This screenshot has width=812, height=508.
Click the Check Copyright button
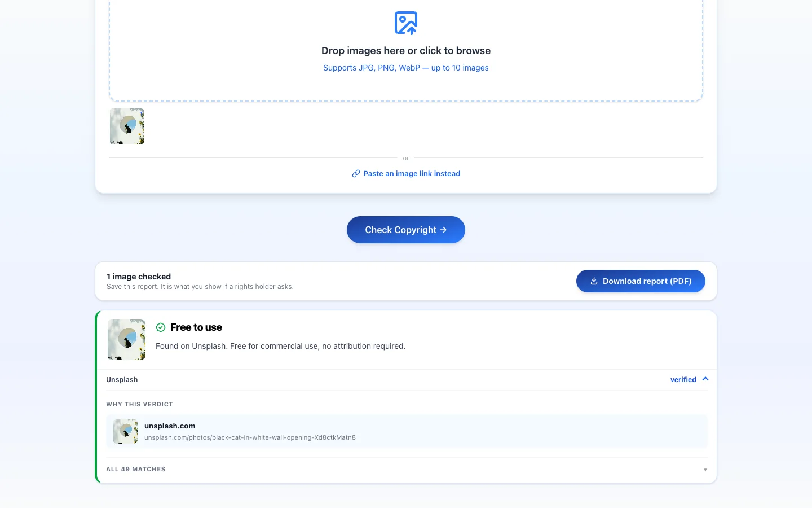tap(406, 230)
